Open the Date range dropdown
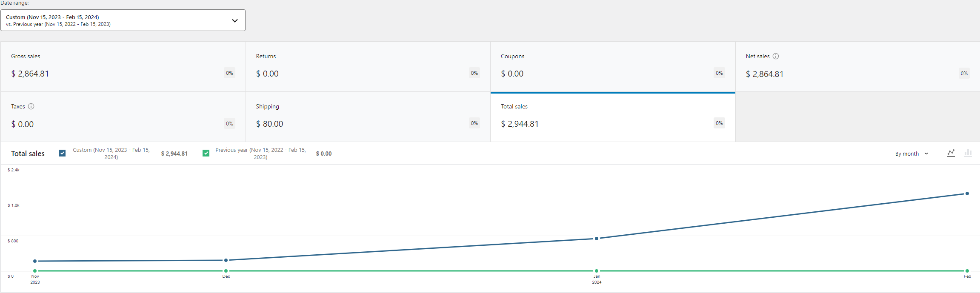The image size is (980, 293). coord(123,20)
